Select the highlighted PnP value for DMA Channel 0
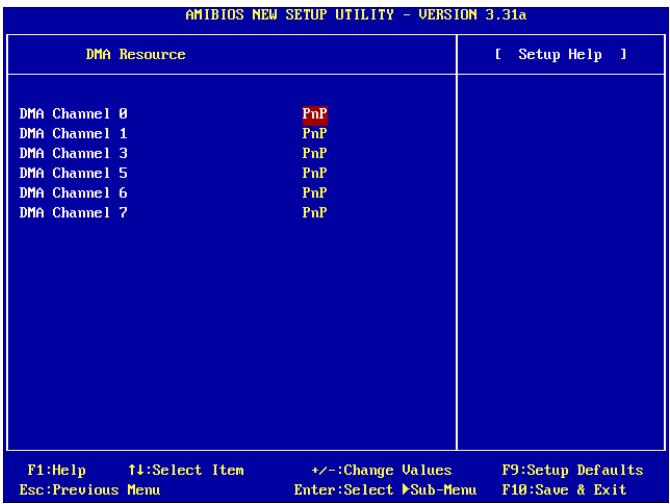 click(315, 114)
